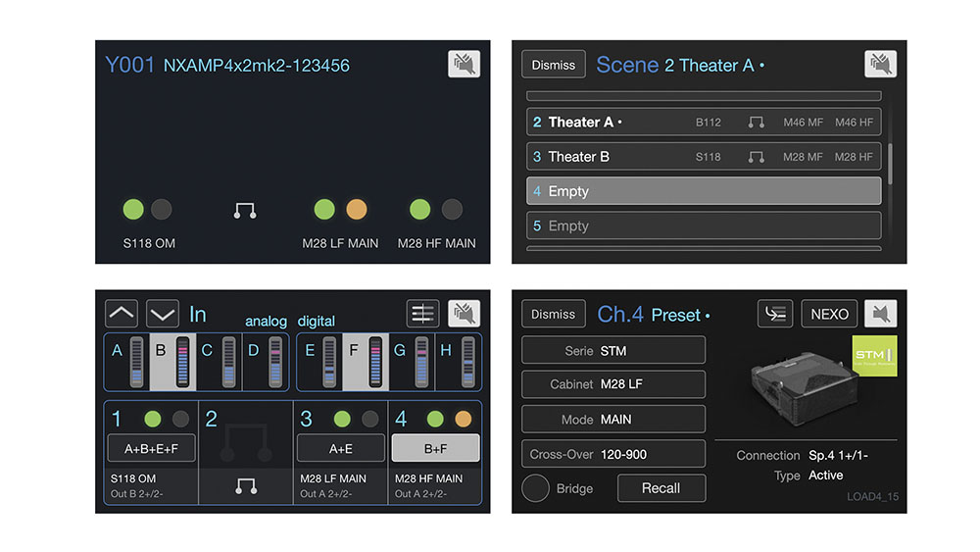
Task: Click 'Scene' heading text
Action: click(x=627, y=65)
